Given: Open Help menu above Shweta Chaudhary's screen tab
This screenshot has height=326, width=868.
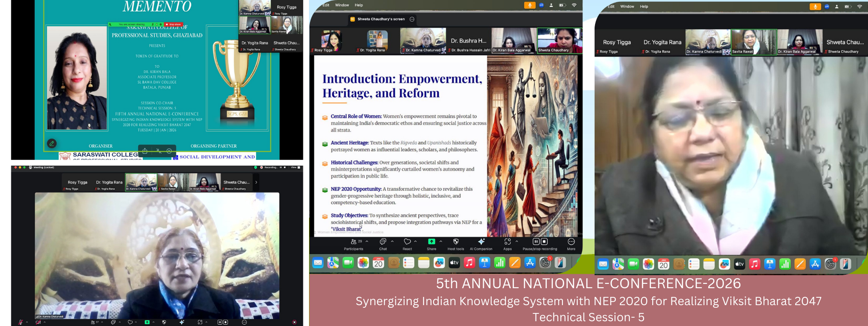Looking at the screenshot, I should (x=358, y=5).
